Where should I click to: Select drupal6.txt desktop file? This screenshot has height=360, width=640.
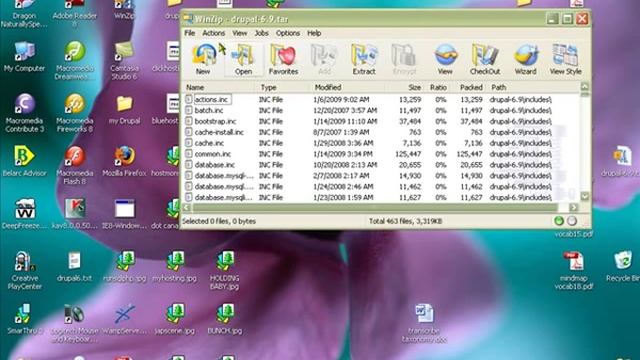coord(75,266)
